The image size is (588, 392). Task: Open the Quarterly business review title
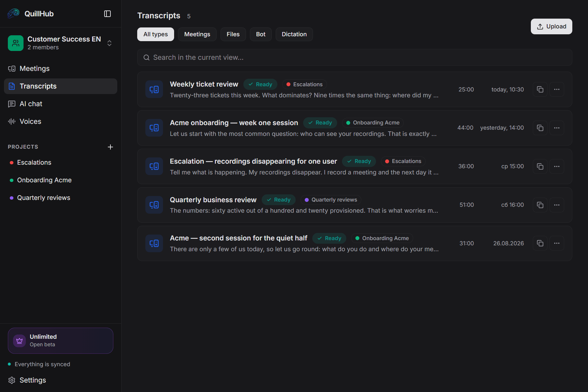[213, 200]
